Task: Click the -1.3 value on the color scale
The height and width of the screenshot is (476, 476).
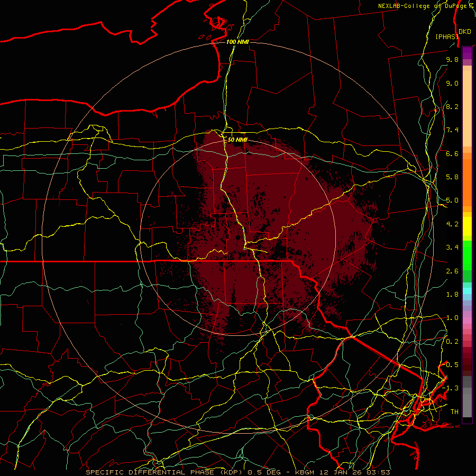Action: click(450, 388)
